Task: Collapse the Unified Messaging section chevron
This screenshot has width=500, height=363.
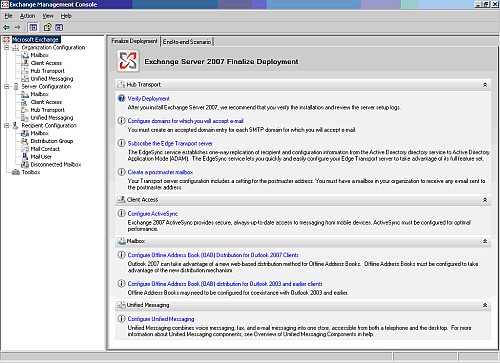Action: (x=485, y=305)
